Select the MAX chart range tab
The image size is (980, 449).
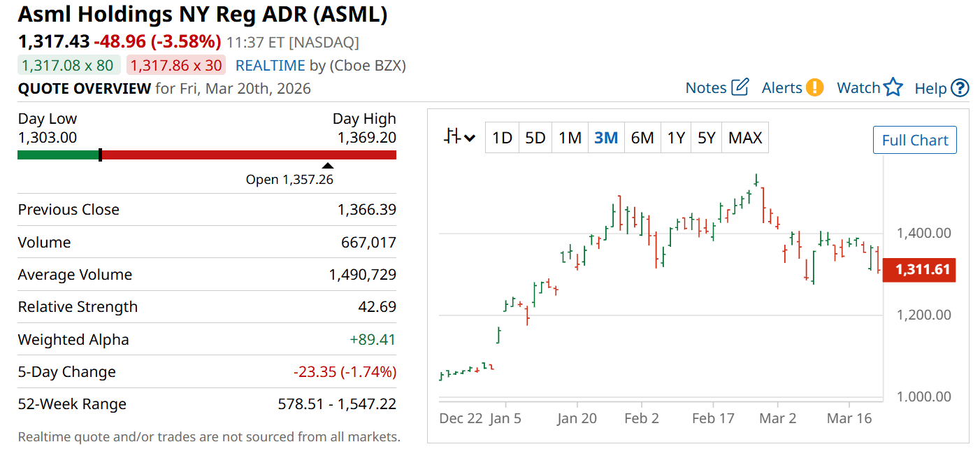tap(745, 138)
